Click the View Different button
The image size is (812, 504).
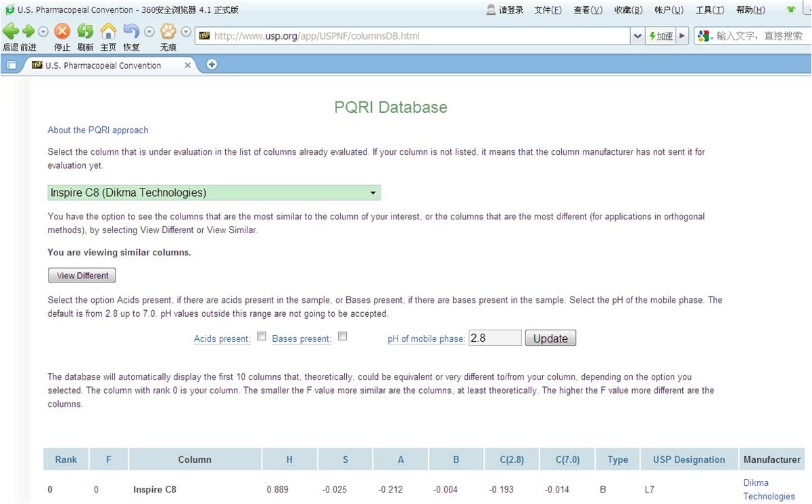82,276
